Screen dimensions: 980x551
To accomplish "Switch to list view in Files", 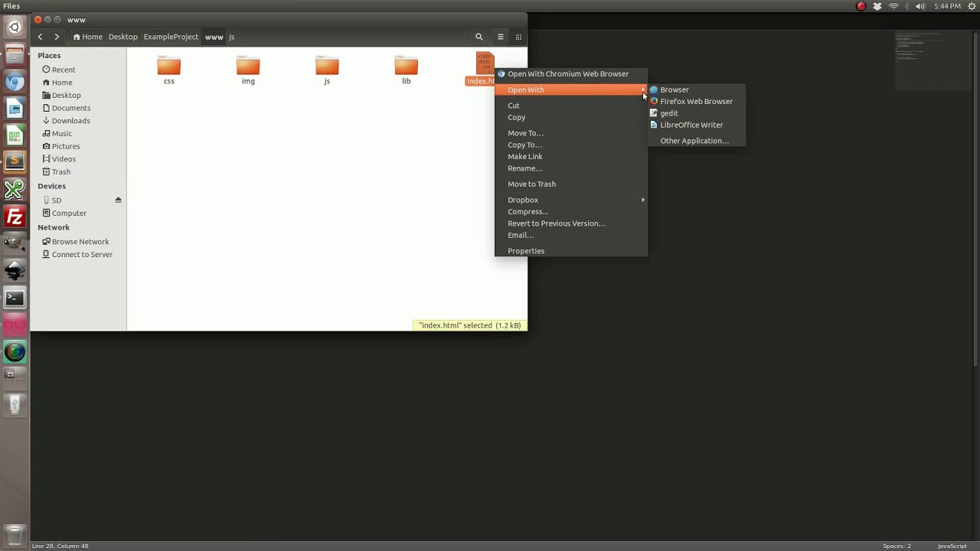I will click(x=500, y=37).
